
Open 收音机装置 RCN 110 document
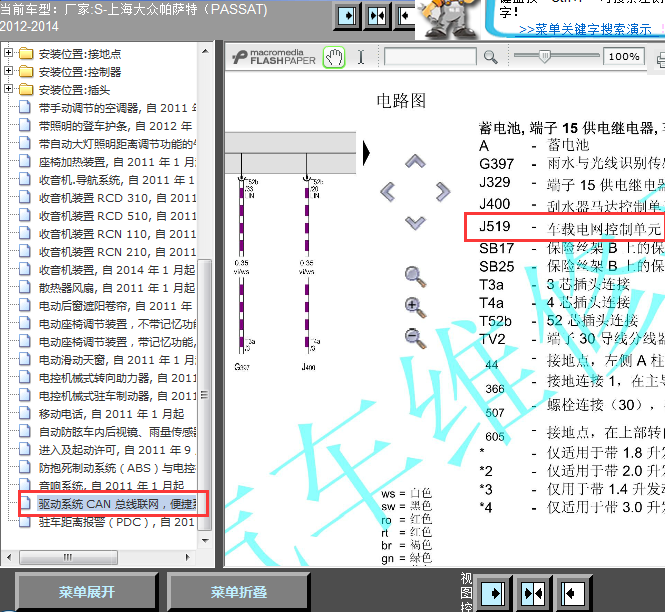[117, 234]
